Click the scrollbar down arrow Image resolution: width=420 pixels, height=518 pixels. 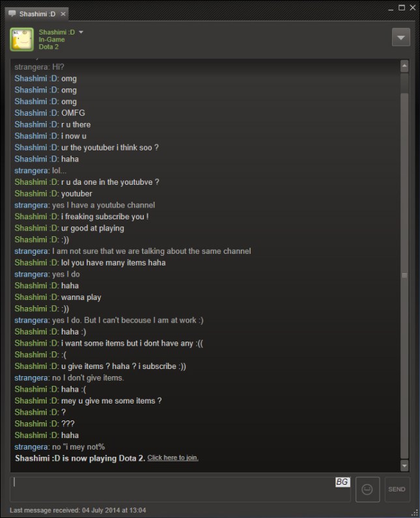404,466
